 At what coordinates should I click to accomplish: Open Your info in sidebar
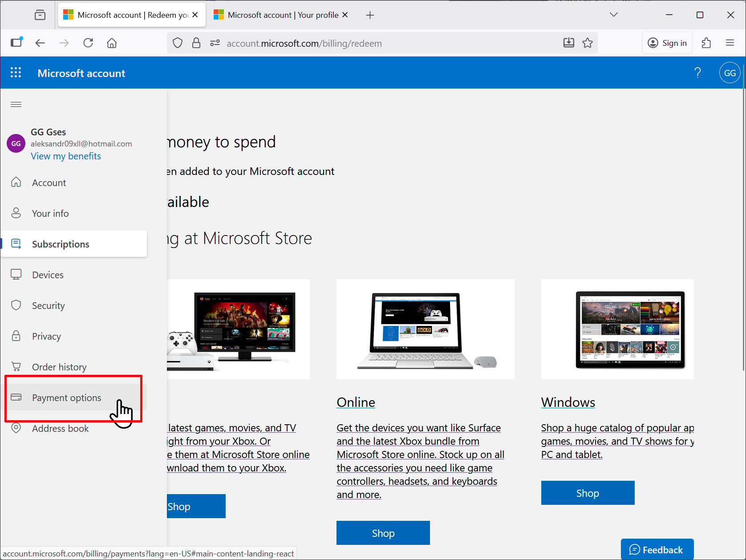74,213
